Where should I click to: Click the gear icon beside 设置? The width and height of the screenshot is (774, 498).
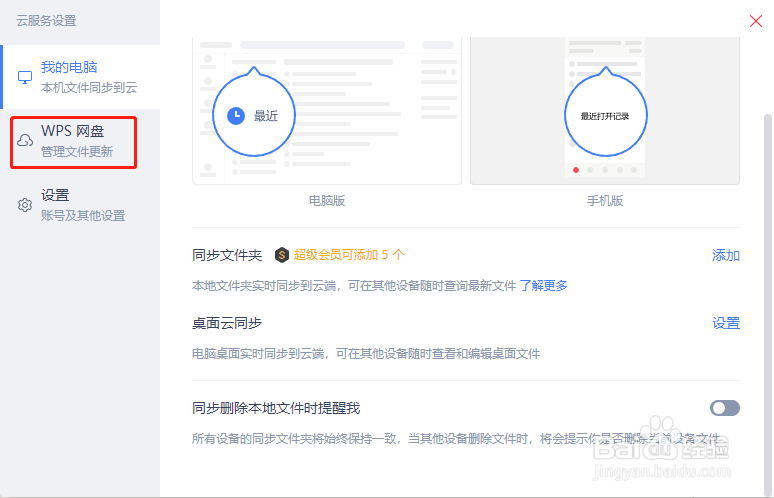[25, 205]
